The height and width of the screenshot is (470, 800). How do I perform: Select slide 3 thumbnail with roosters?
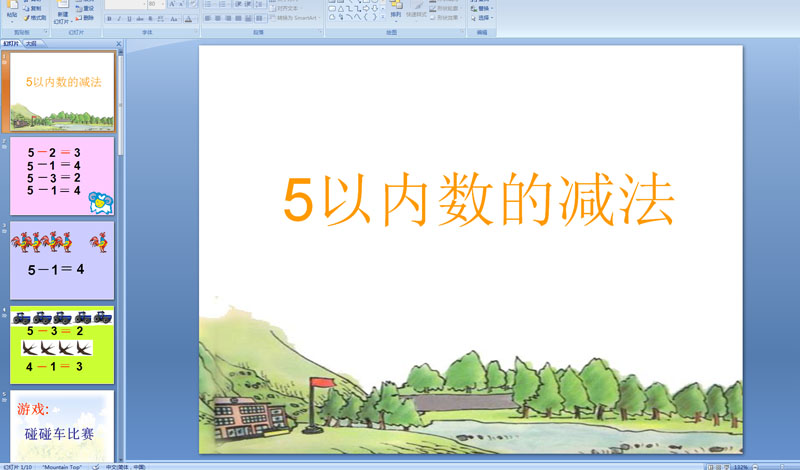[62, 260]
